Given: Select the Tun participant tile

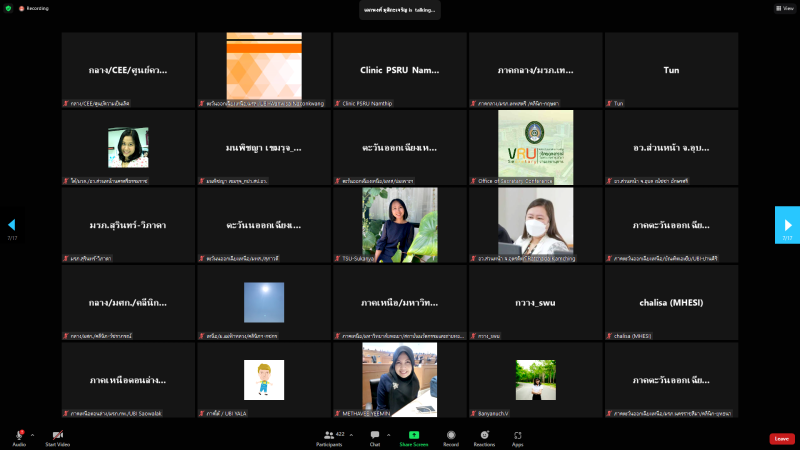Looking at the screenshot, I should coord(671,70).
